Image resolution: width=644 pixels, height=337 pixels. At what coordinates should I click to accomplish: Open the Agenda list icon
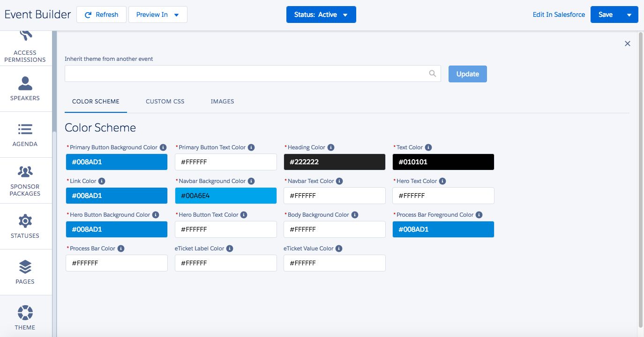point(25,129)
